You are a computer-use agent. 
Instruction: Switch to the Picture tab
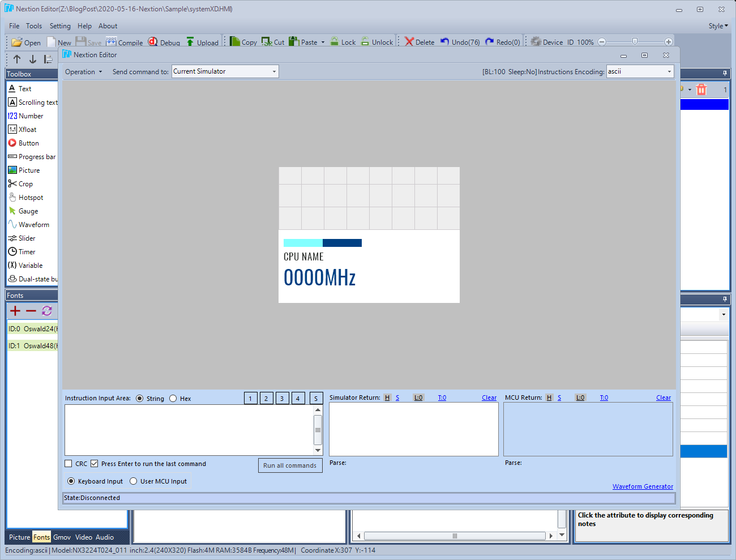[19, 537]
